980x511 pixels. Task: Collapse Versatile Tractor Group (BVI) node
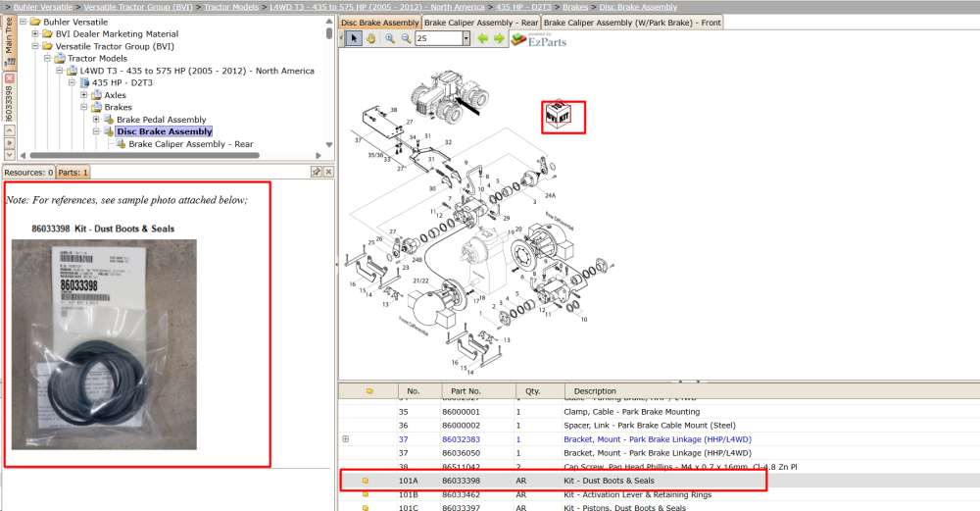35,46
